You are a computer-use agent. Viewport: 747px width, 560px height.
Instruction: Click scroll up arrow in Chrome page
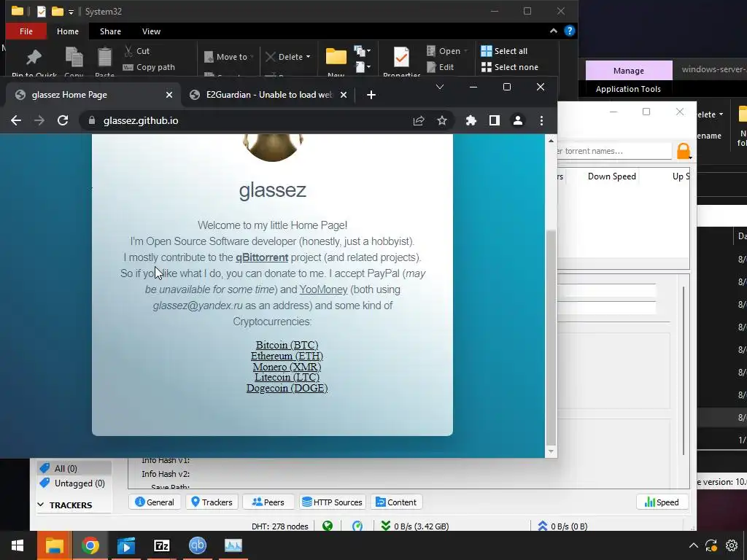(x=551, y=141)
